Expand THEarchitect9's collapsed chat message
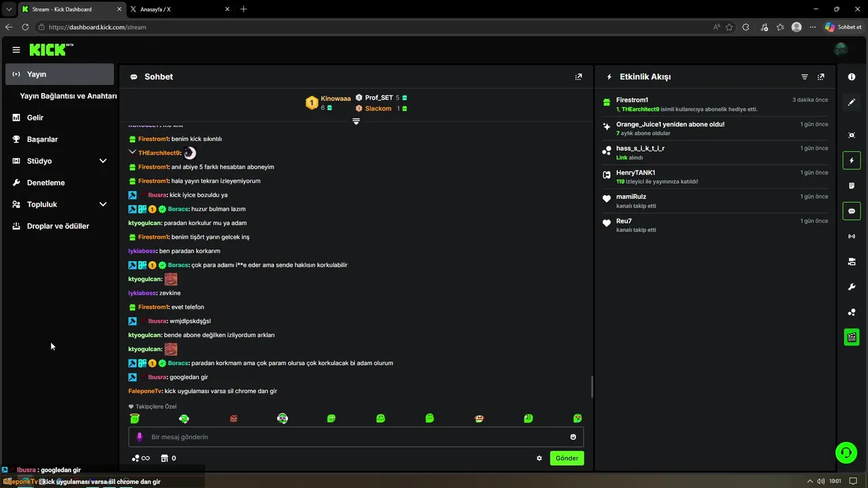The height and width of the screenshot is (488, 868). coord(133,152)
